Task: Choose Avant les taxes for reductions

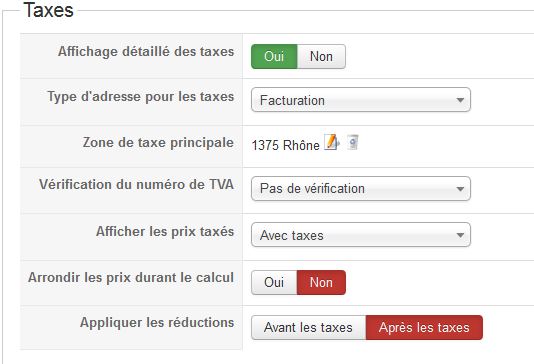Action: pyautogui.click(x=309, y=328)
